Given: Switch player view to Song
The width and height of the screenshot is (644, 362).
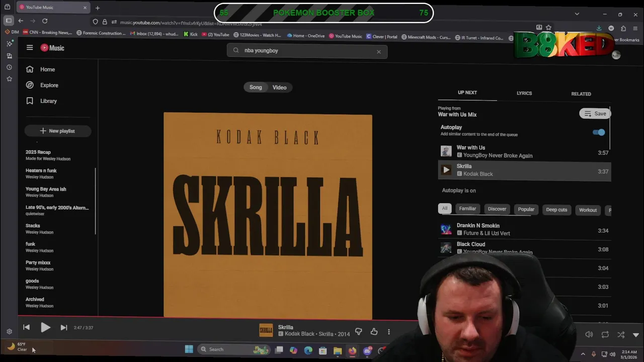Looking at the screenshot, I should point(256,87).
